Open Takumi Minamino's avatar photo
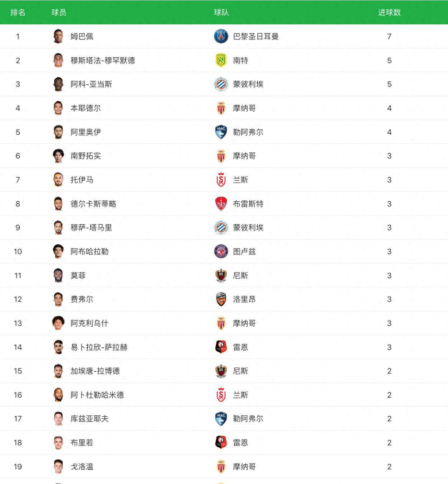This screenshot has height=484, width=448. (x=58, y=156)
